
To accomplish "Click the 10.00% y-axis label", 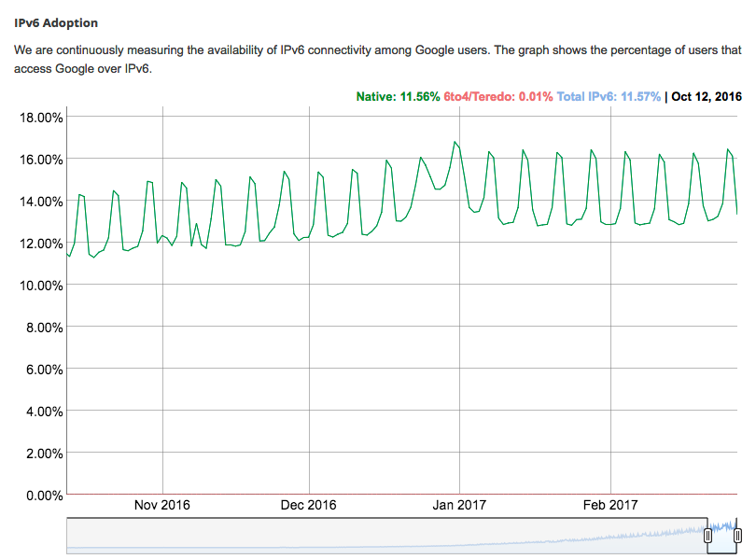I will 39,286.
